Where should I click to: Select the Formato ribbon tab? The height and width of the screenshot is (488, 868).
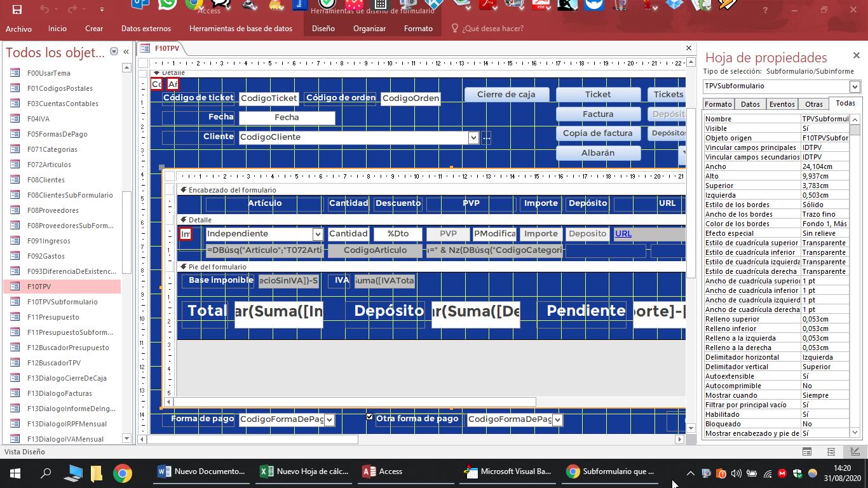(x=418, y=29)
